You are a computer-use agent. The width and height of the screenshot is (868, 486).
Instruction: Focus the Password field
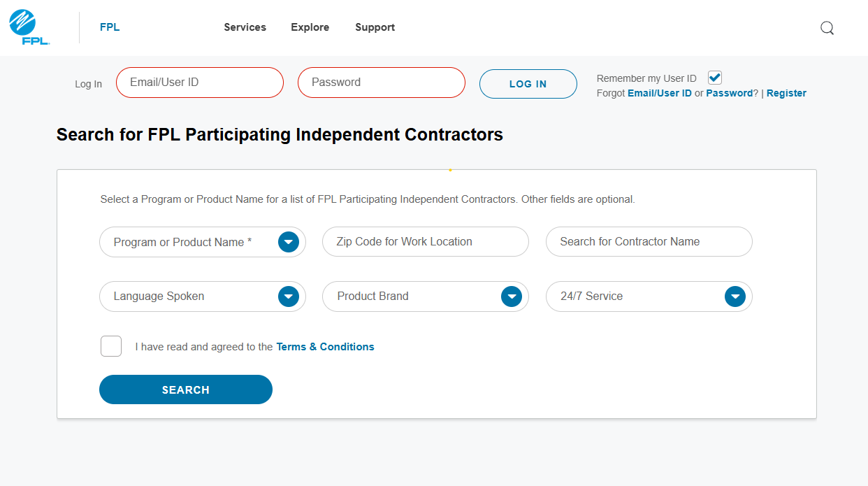382,83
